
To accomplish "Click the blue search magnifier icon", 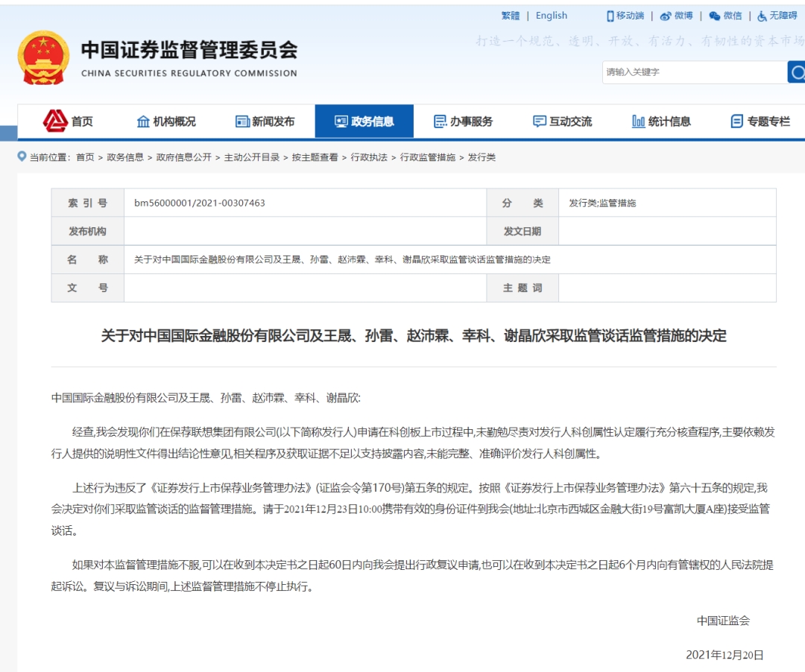I will click(798, 72).
